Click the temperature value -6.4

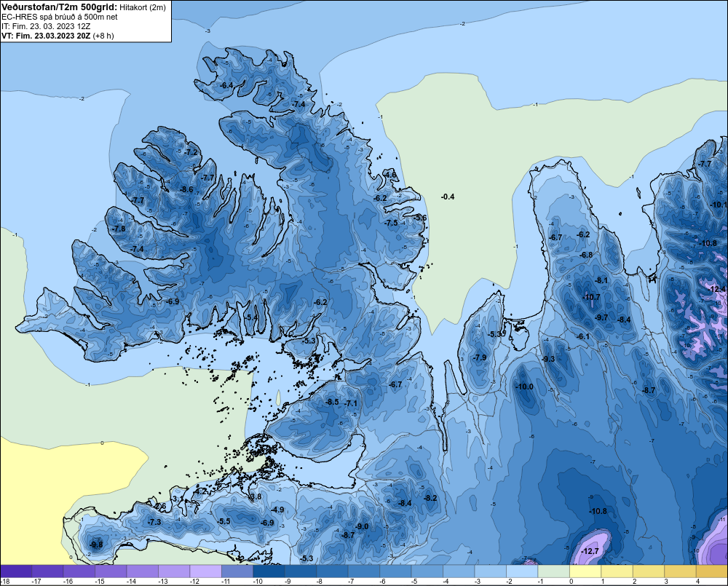(x=226, y=85)
